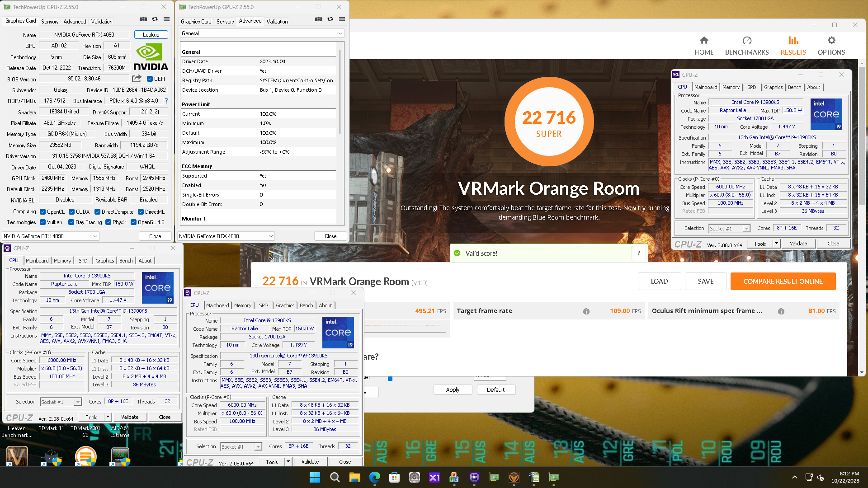The image size is (868, 488).
Task: Switch to Validation tab in Advanced GPU-Z
Action: [x=277, y=21]
